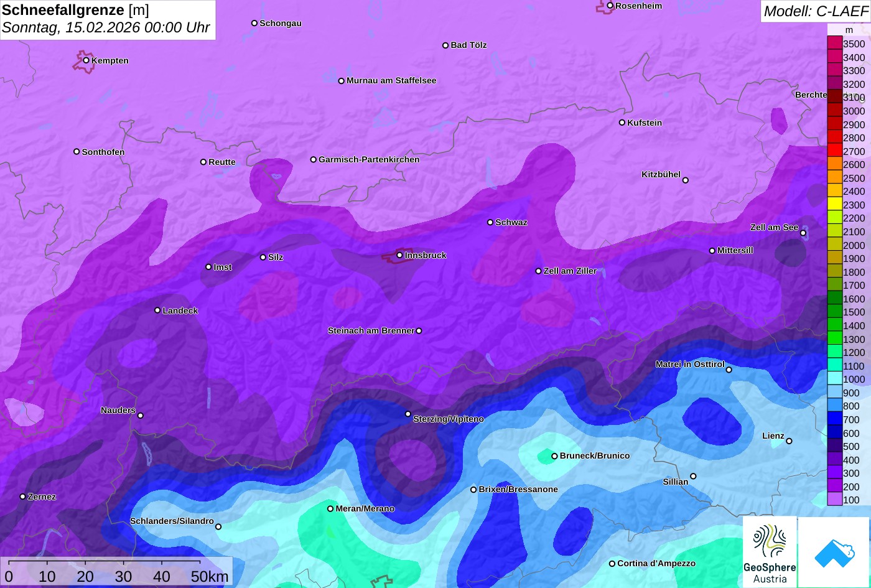Click the Innsbruck city marker
The width and height of the screenshot is (871, 588).
[x=400, y=255]
